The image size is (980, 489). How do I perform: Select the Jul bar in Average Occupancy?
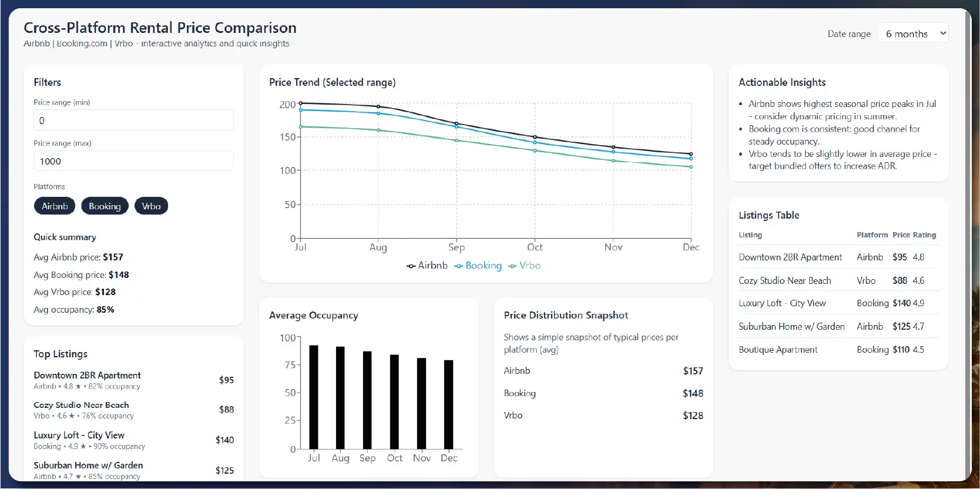pos(314,397)
